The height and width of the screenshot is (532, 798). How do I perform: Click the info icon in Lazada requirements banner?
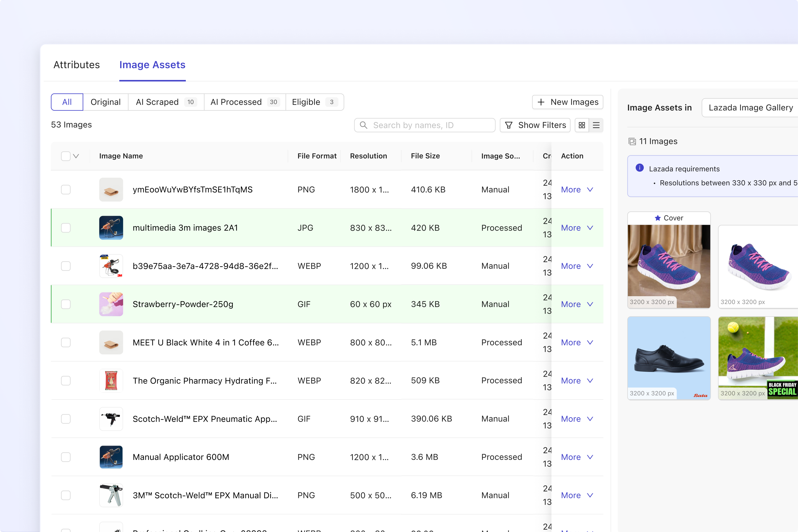point(639,168)
